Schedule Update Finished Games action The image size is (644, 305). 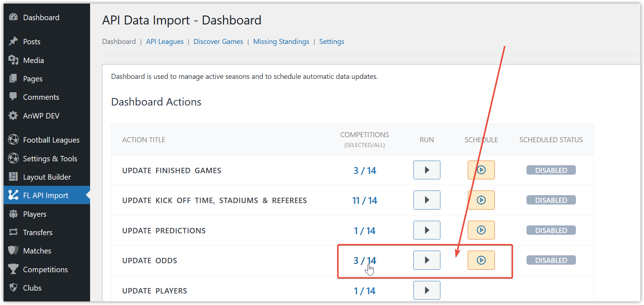481,170
